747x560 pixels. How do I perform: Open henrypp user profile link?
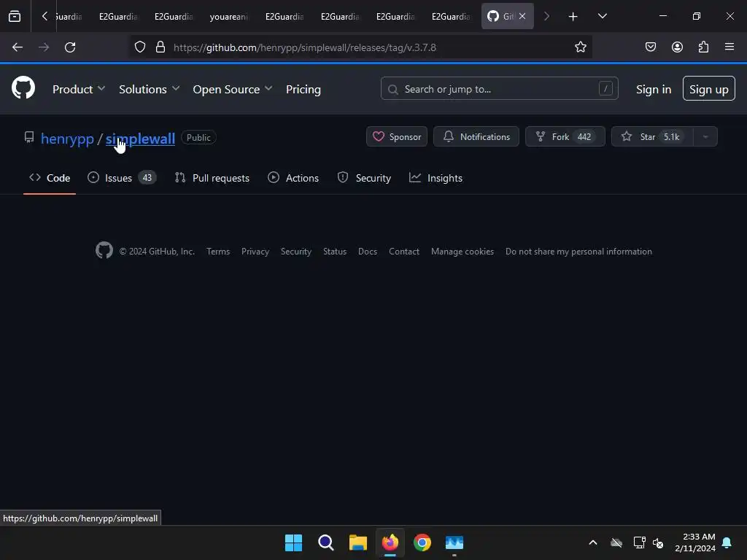pyautogui.click(x=67, y=139)
